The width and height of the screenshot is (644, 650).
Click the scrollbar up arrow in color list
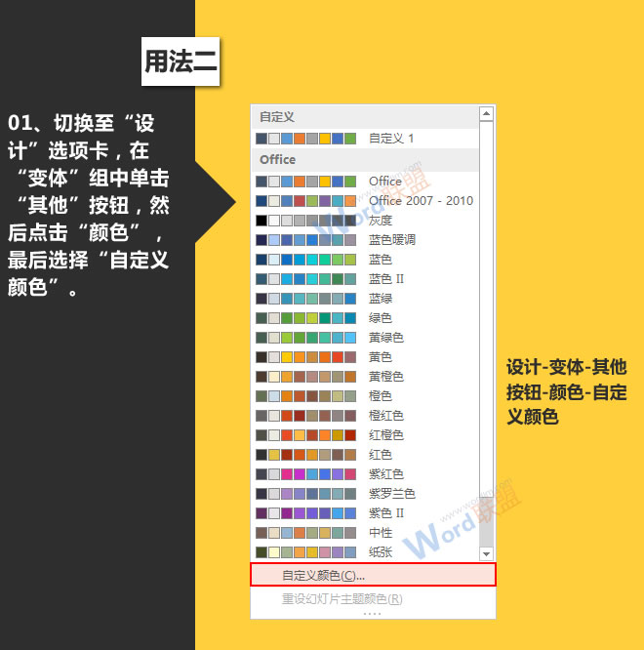pyautogui.click(x=486, y=114)
